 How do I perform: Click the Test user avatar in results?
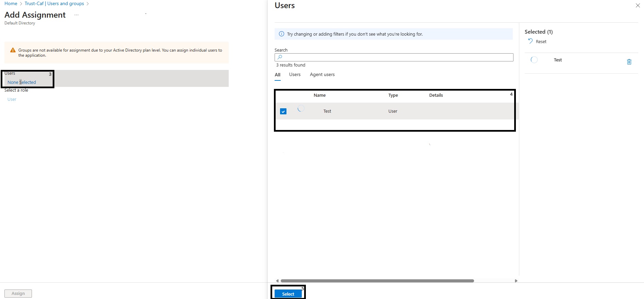point(301,109)
